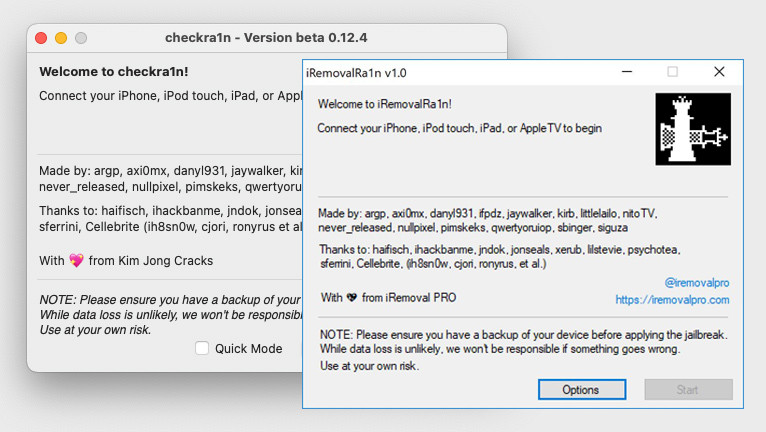766x432 pixels.
Task: Close the iRemovalRa1n window
Action: (719, 72)
